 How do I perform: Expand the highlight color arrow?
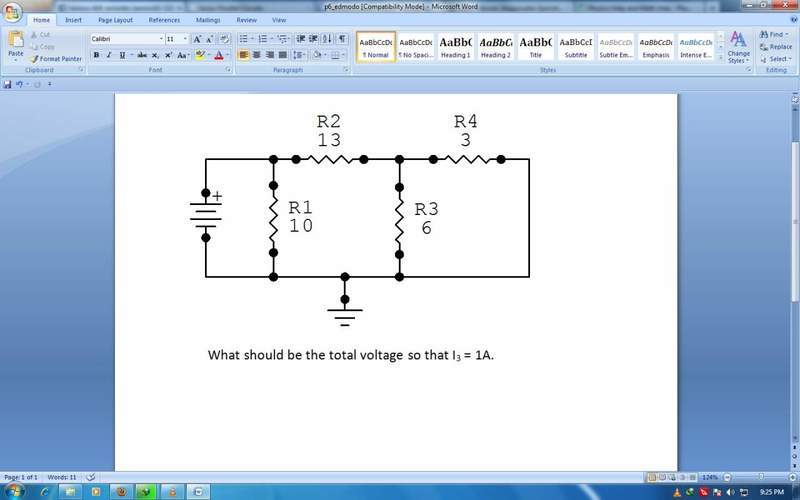(x=209, y=55)
